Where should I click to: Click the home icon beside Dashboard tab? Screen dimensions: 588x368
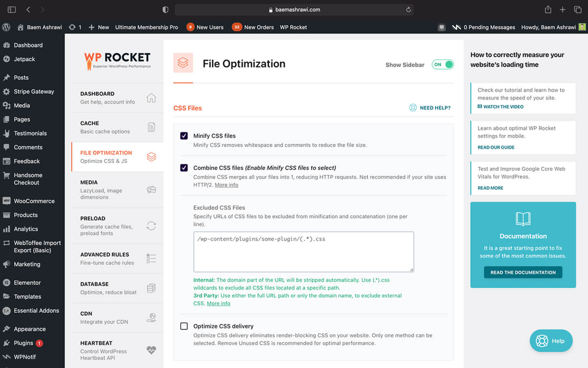[151, 98]
